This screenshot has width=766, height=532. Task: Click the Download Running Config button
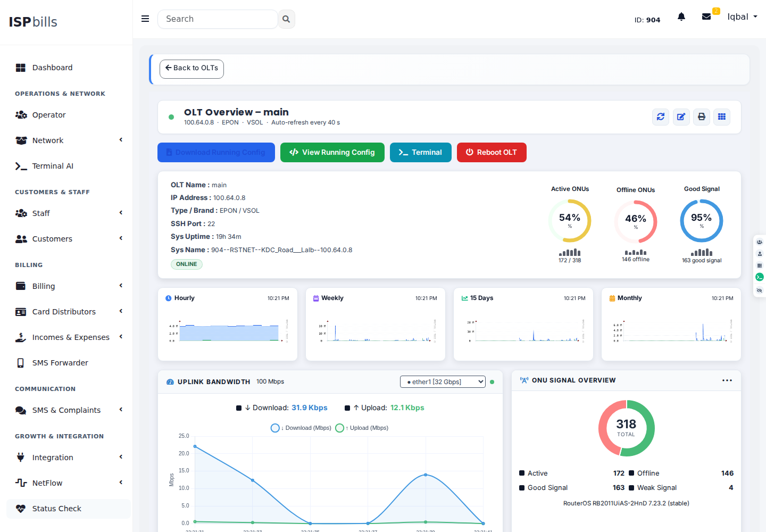pyautogui.click(x=216, y=152)
